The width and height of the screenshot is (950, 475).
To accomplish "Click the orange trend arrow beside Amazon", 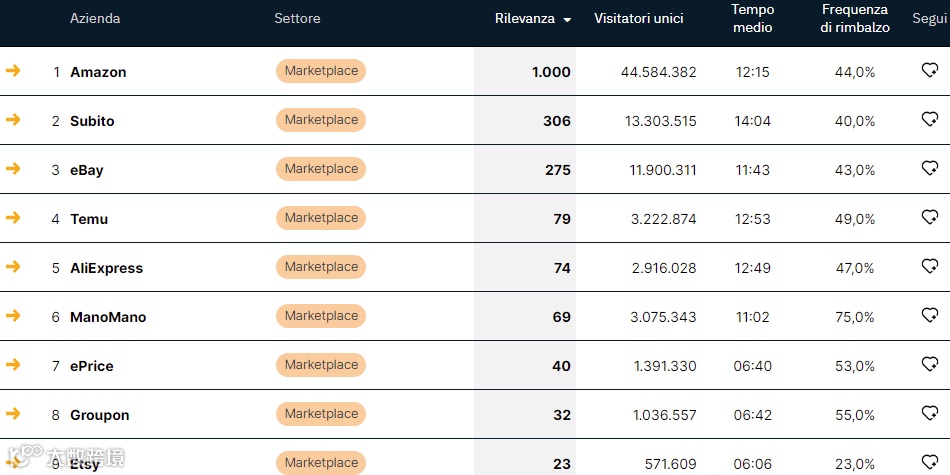I will (13, 70).
